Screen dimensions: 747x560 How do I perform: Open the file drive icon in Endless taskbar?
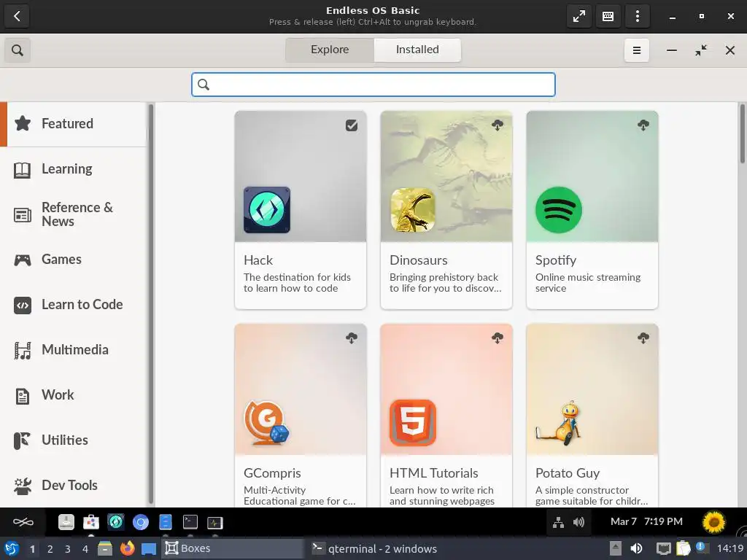66,522
